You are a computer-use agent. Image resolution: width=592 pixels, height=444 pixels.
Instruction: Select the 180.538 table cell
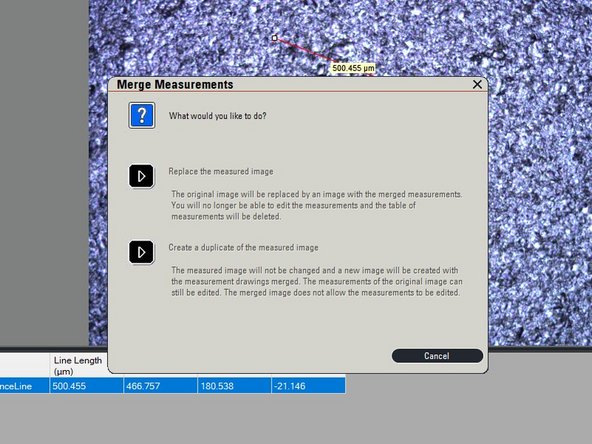pos(234,386)
